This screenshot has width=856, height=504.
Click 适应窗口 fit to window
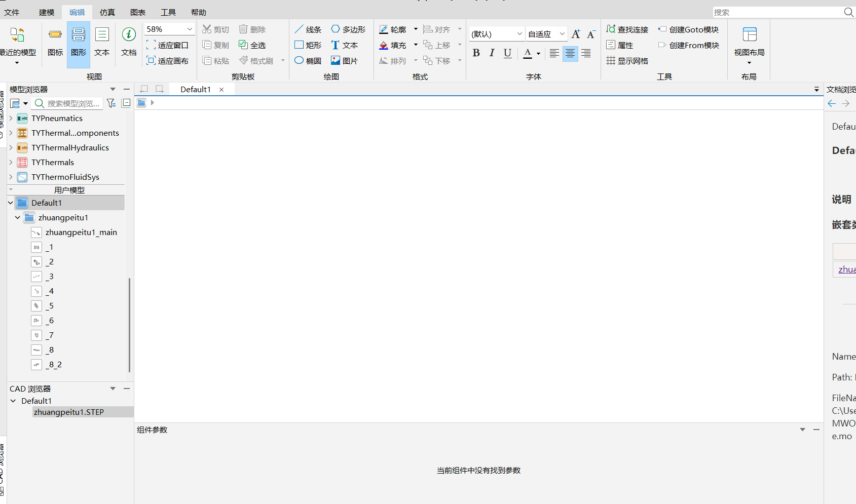pyautogui.click(x=167, y=45)
